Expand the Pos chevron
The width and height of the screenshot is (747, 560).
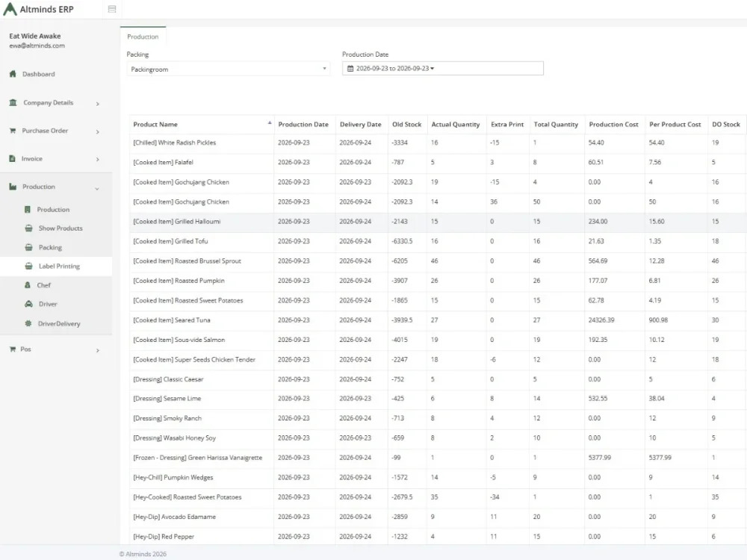[98, 350]
